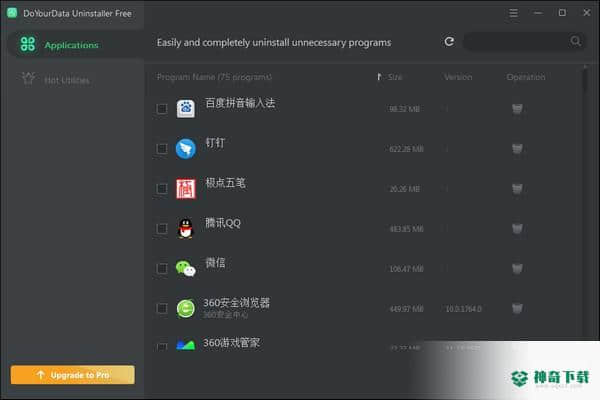600x400 pixels.
Task: Click the refresh program list icon
Action: pos(449,41)
